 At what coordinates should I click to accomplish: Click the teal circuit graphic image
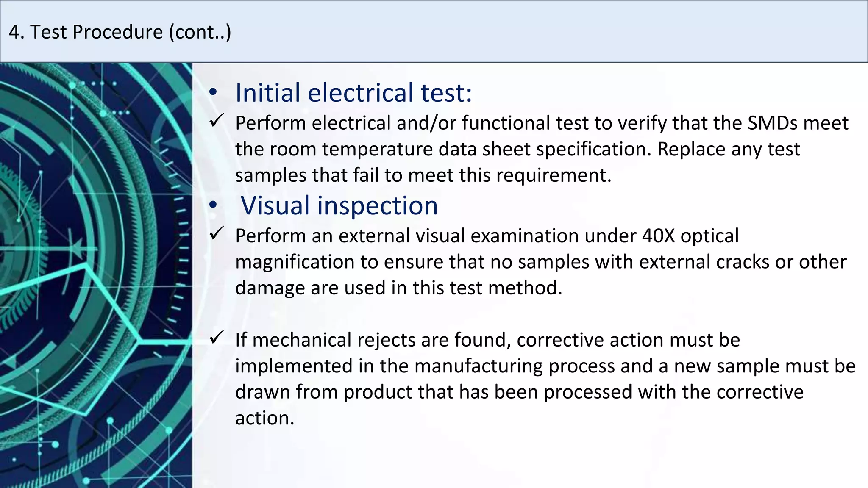pos(96,275)
